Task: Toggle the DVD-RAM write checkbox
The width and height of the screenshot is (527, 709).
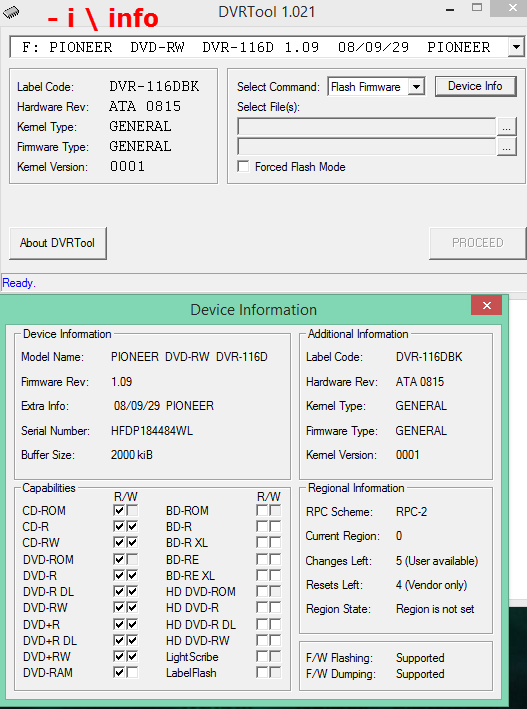Action: point(133,672)
